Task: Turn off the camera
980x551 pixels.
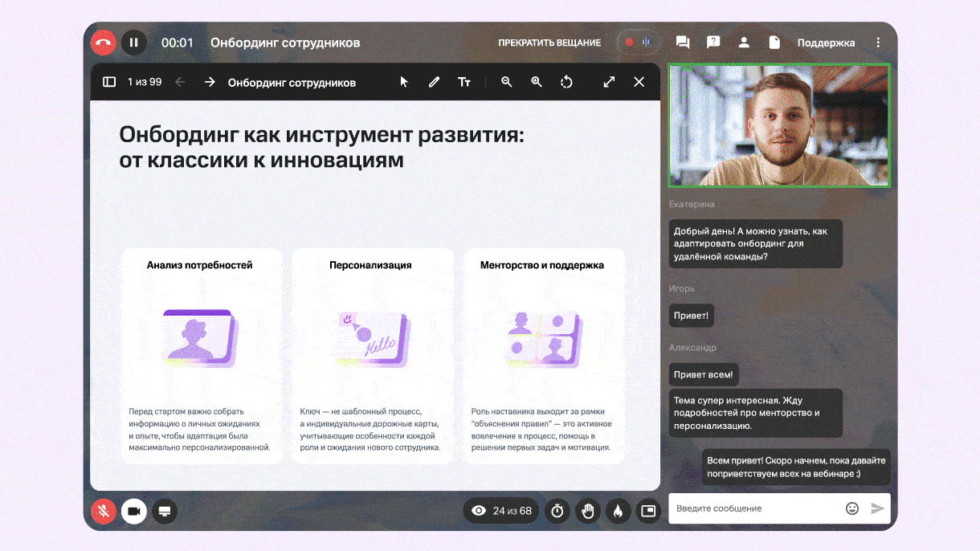Action: [x=134, y=511]
